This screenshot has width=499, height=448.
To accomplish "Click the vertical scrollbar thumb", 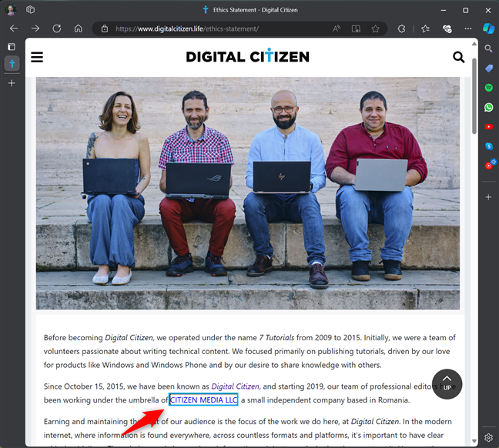I will click(474, 95).
